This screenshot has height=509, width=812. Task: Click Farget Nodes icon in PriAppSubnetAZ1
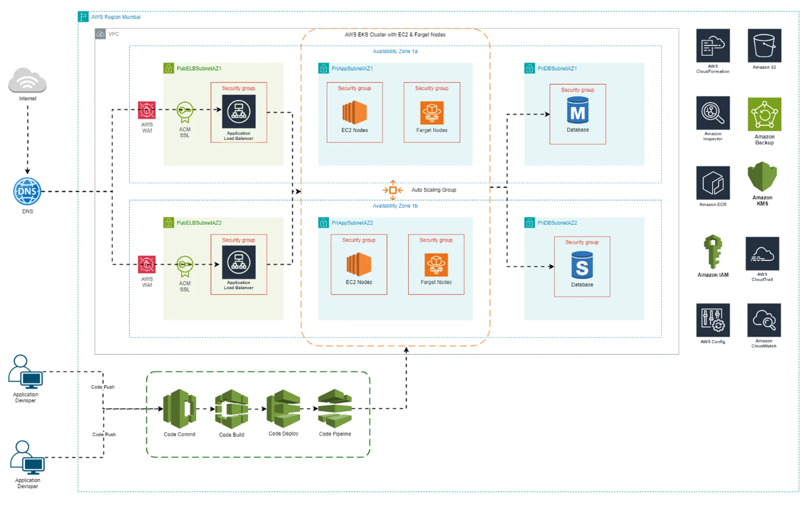[431, 113]
